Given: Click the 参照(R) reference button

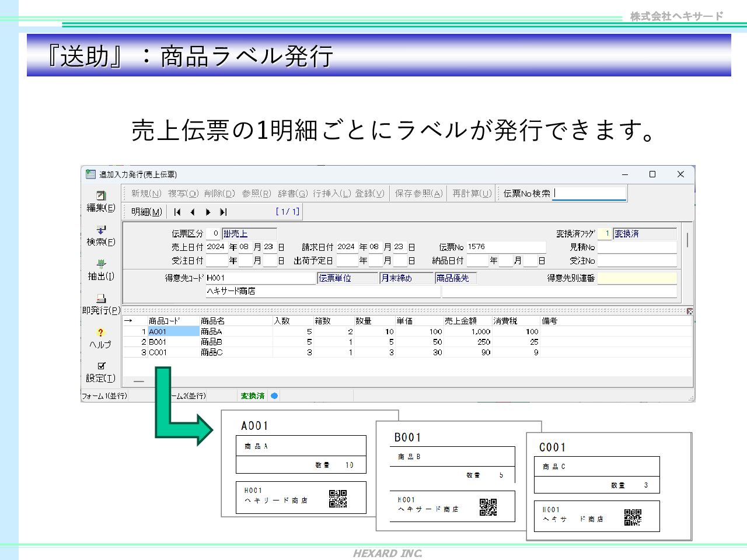Looking at the screenshot, I should click(x=256, y=193).
